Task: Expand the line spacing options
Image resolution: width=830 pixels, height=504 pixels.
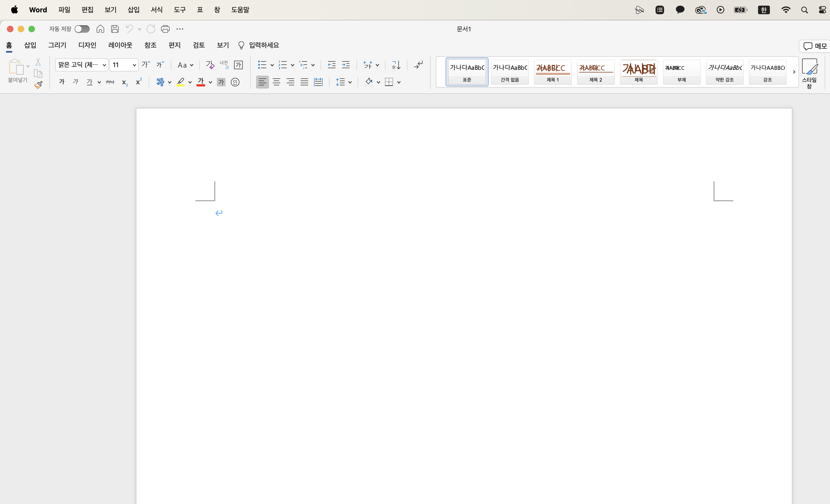Action: [350, 82]
